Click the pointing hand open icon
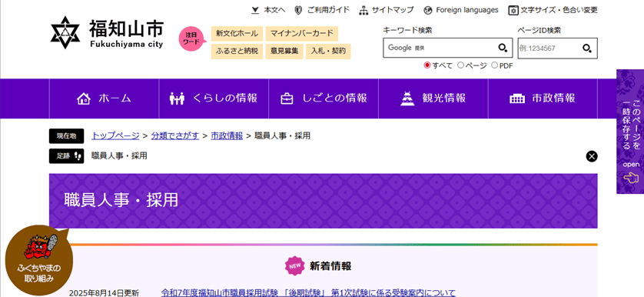This screenshot has width=644, height=297. [x=631, y=177]
